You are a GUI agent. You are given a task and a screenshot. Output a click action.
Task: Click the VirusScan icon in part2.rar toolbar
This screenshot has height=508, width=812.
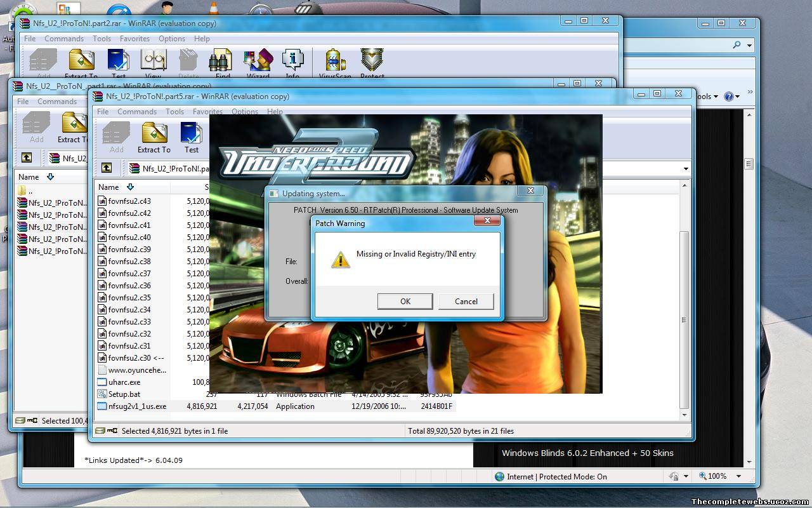coord(335,63)
